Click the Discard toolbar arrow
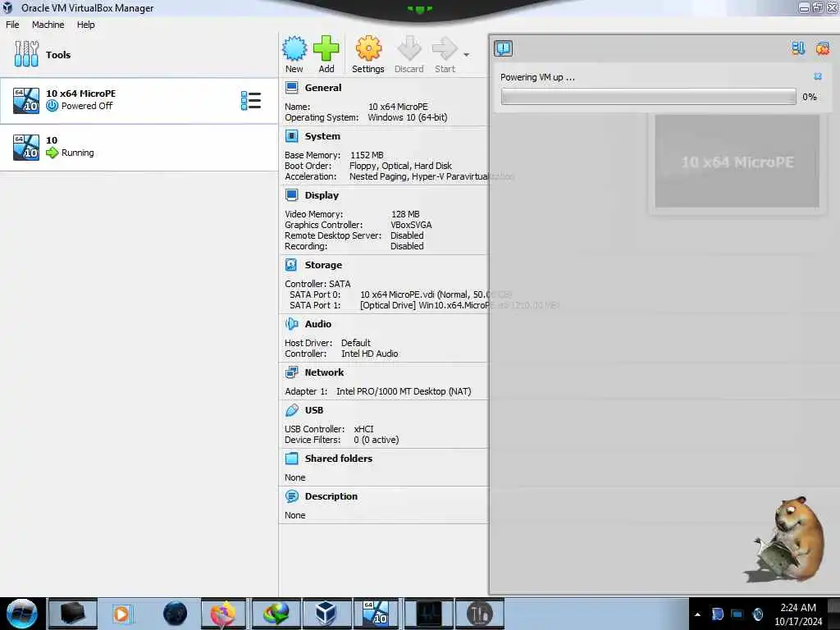This screenshot has width=840, height=630. click(x=409, y=48)
